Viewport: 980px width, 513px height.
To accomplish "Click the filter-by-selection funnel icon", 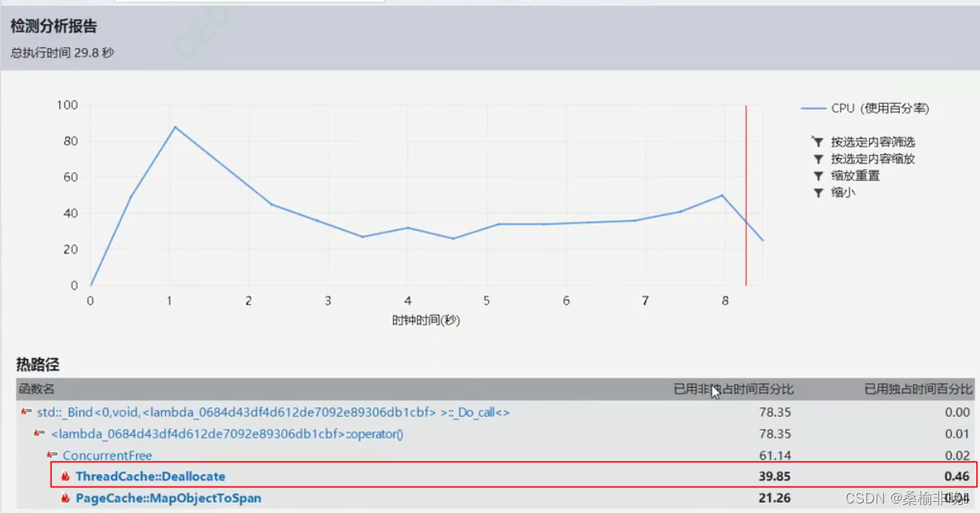I will point(818,142).
